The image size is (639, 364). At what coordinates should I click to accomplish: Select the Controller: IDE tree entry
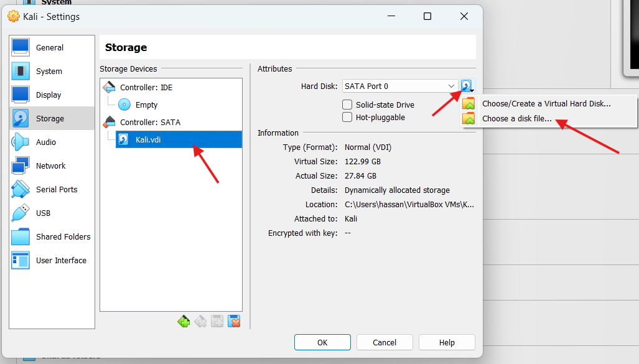pyautogui.click(x=146, y=88)
